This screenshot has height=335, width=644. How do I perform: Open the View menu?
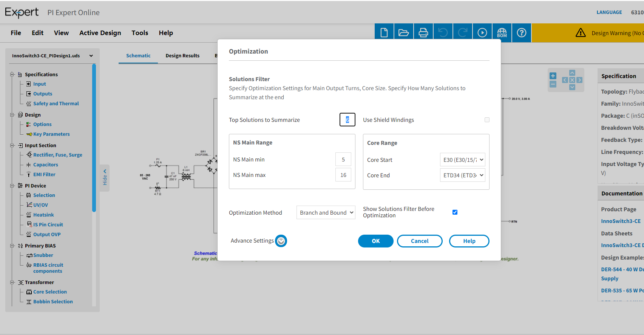[61, 33]
